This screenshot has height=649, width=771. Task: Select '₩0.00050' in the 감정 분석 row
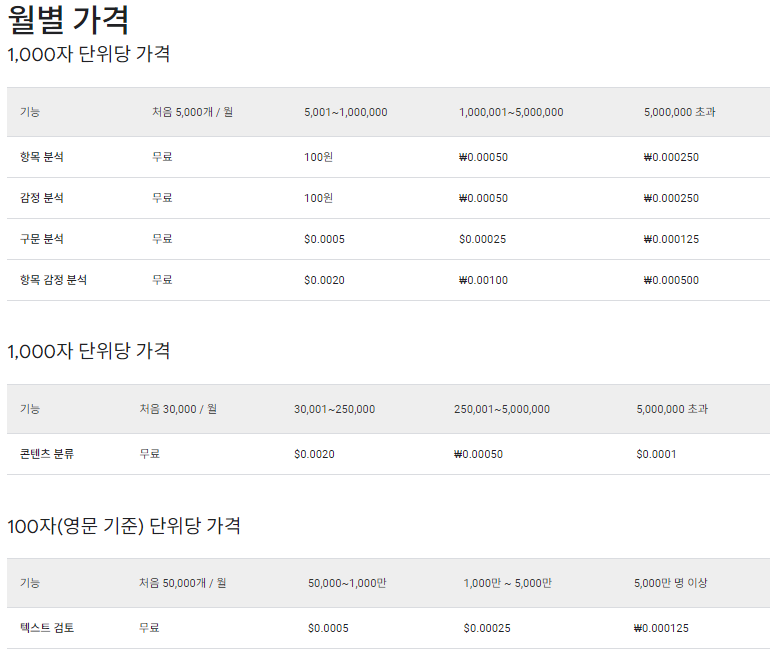(x=483, y=198)
